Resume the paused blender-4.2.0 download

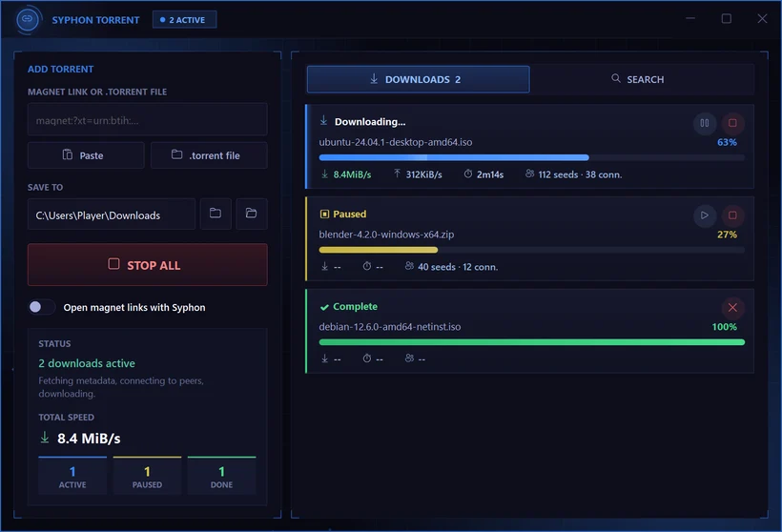[x=704, y=215]
